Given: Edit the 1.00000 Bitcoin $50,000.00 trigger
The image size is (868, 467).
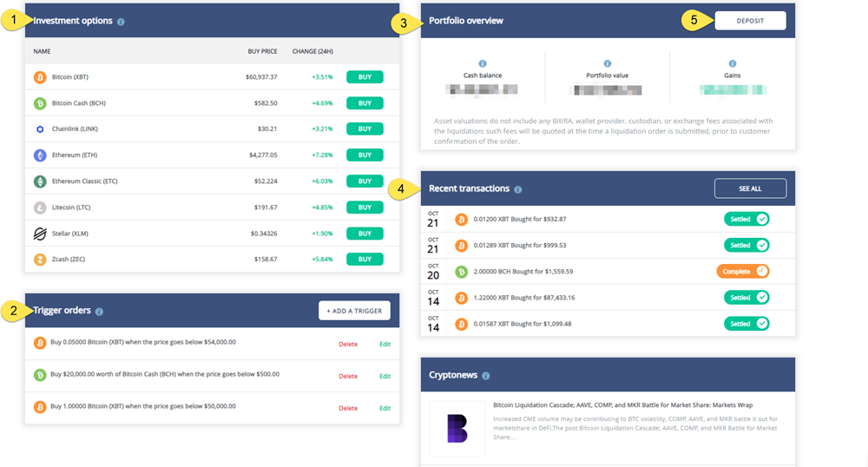Looking at the screenshot, I should coord(385,408).
